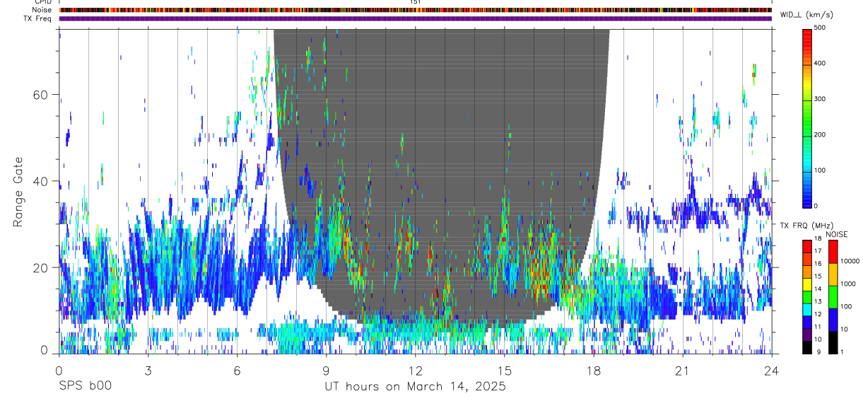This screenshot has height=401, width=868.
Task: Click the orange 1000 swatch in NOISE legend
Action: coord(832,274)
